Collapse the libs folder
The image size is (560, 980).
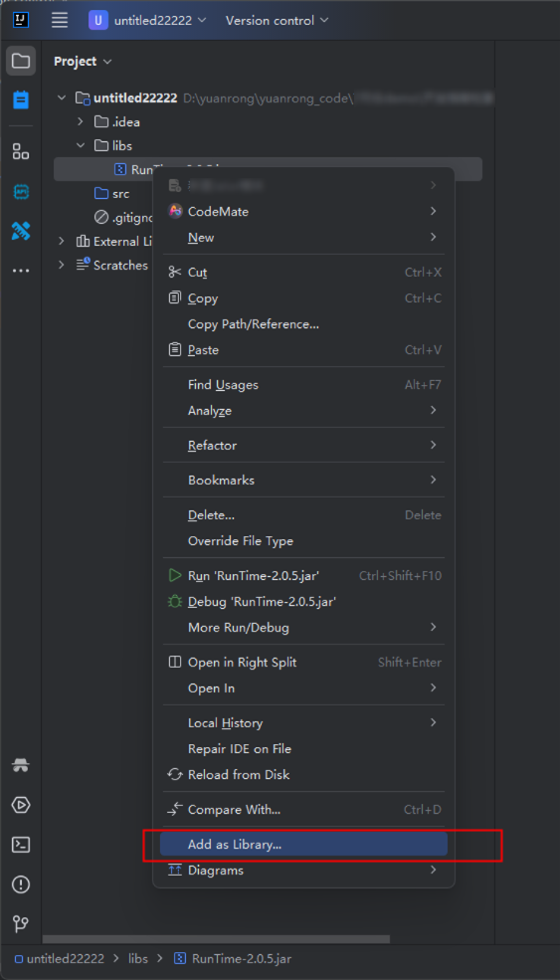80,145
